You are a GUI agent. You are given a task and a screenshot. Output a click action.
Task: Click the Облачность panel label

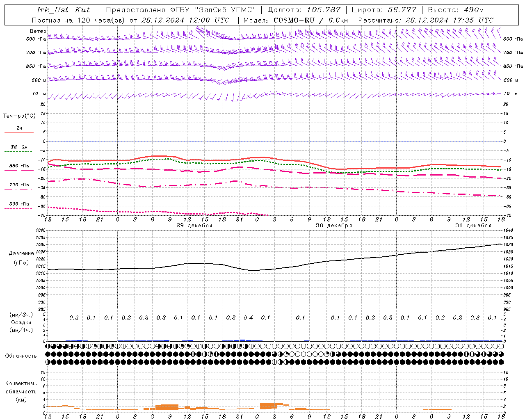(21, 356)
